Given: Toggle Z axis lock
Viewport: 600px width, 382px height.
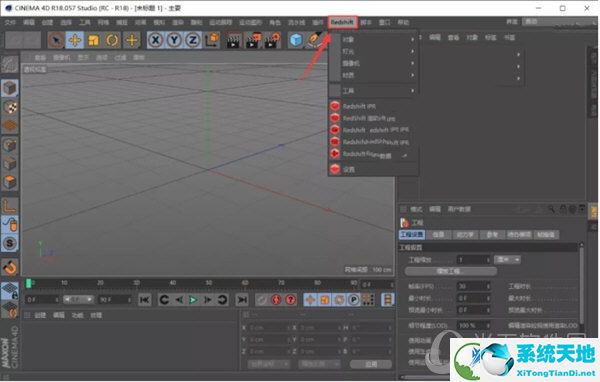Looking at the screenshot, I should pyautogui.click(x=193, y=40).
